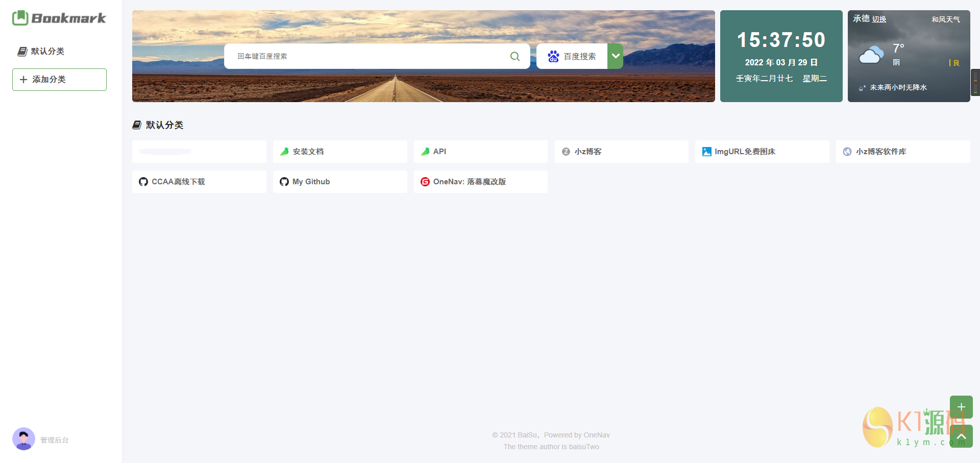Click the ImgURL picture icon

click(x=707, y=152)
